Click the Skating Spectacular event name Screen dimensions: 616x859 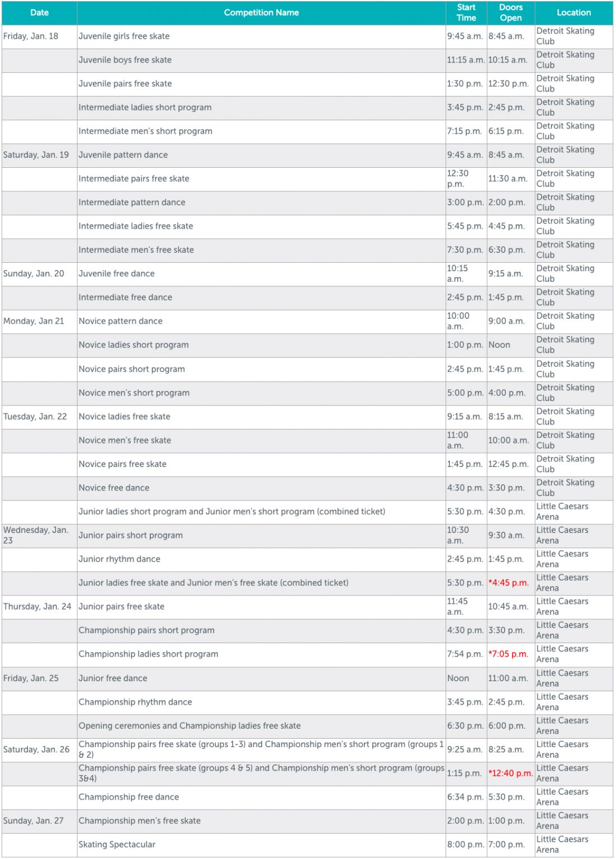pos(117,844)
